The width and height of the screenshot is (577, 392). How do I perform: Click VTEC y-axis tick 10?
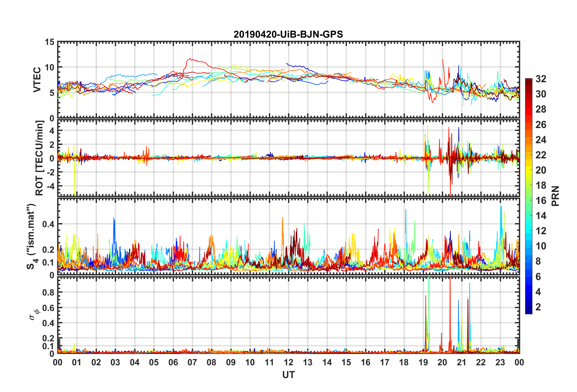tap(49, 67)
